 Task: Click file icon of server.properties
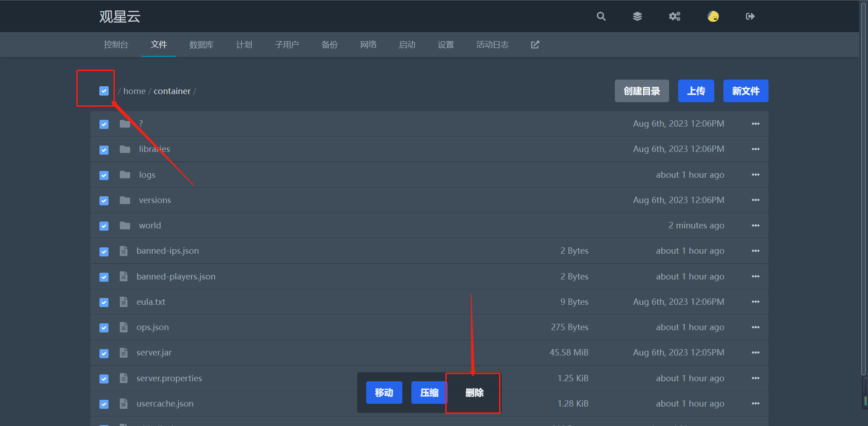[x=123, y=378]
